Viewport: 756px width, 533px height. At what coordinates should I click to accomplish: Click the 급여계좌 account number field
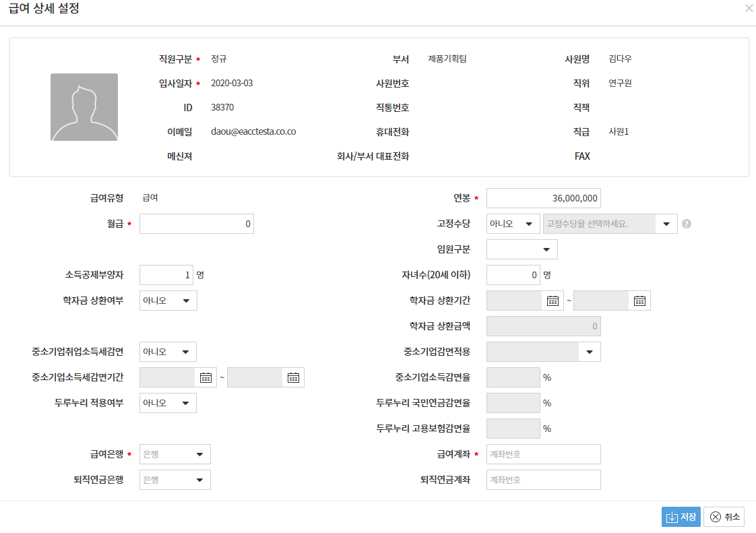(x=543, y=454)
